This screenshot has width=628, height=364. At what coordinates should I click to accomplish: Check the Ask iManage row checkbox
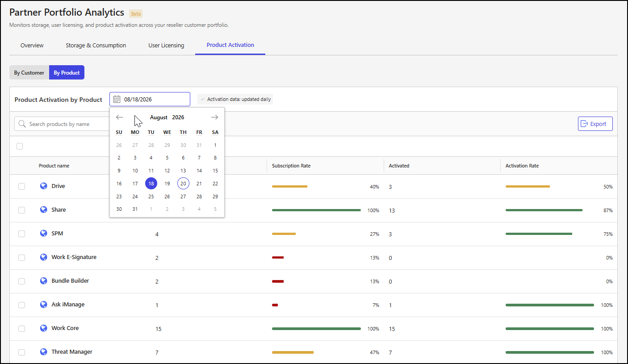[x=21, y=305]
